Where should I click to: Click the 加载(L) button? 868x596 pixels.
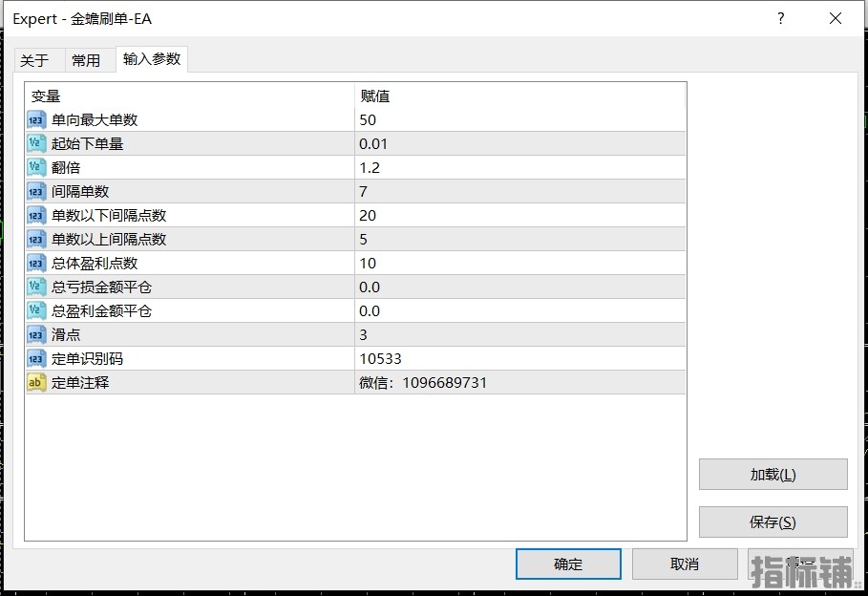(773, 474)
